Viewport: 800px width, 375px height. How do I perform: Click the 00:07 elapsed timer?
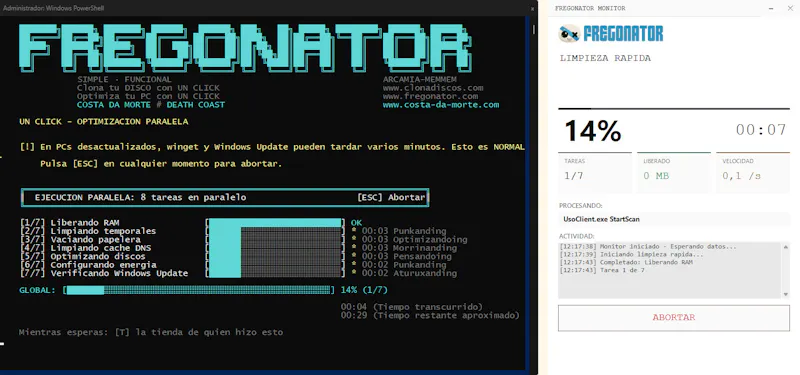pyautogui.click(x=761, y=130)
